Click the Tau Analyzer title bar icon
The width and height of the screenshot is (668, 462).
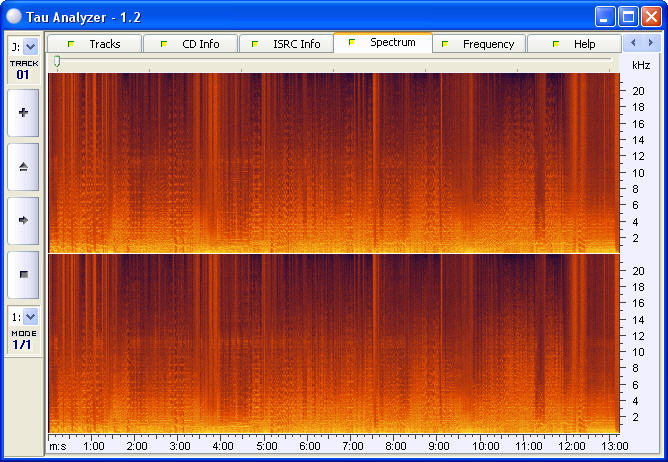16,16
